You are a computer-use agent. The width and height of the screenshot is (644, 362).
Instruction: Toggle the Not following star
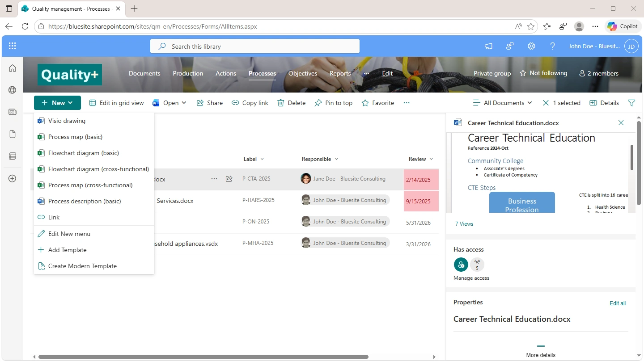tap(543, 73)
